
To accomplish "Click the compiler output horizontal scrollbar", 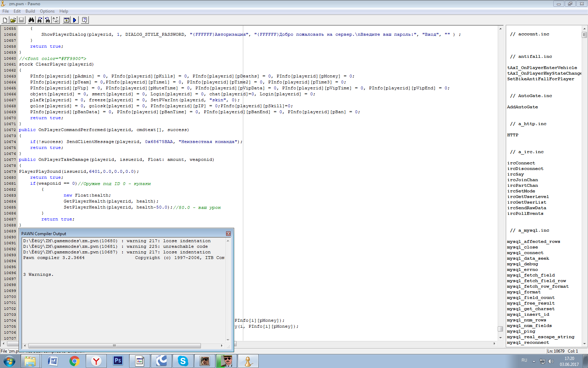I will 114,346.
